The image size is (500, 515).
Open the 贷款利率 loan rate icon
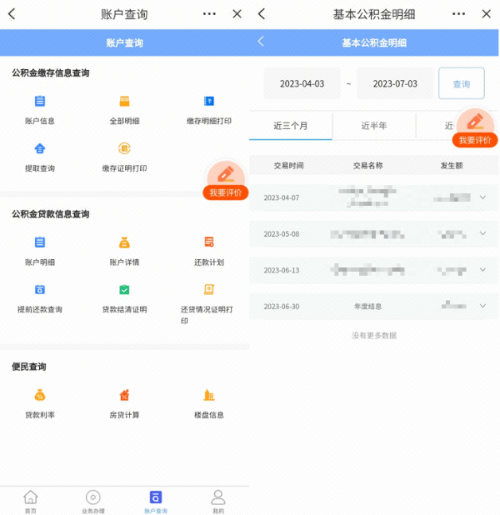[40, 395]
